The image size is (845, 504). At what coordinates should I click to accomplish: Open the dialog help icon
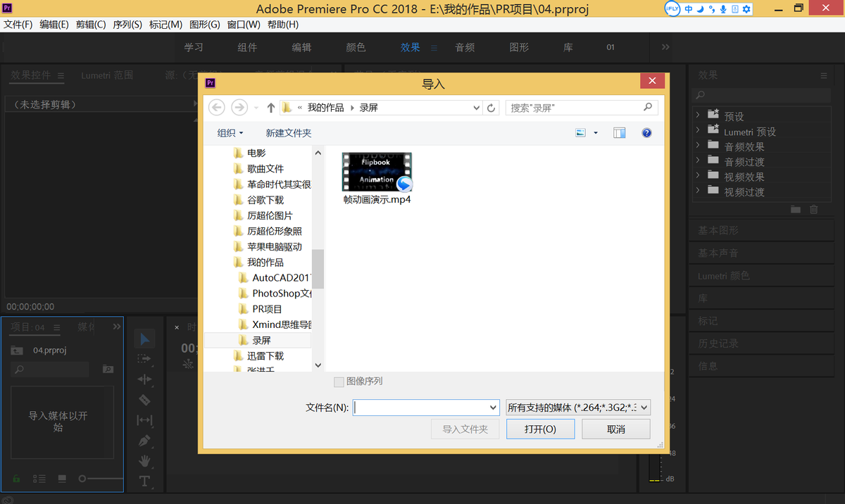[646, 132]
